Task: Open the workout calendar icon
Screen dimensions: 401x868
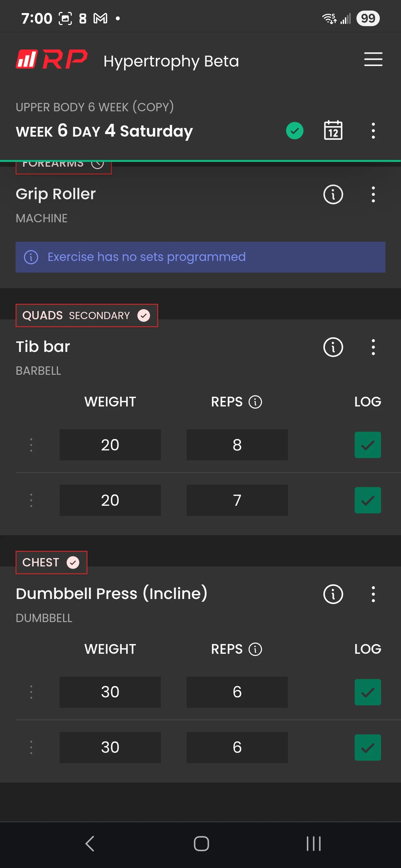Action: 333,130
